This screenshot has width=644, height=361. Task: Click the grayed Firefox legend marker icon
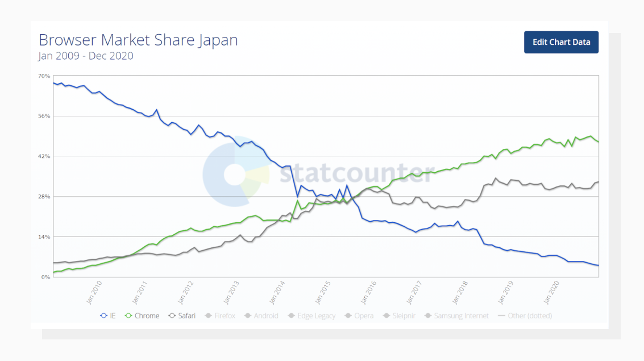[x=207, y=316]
